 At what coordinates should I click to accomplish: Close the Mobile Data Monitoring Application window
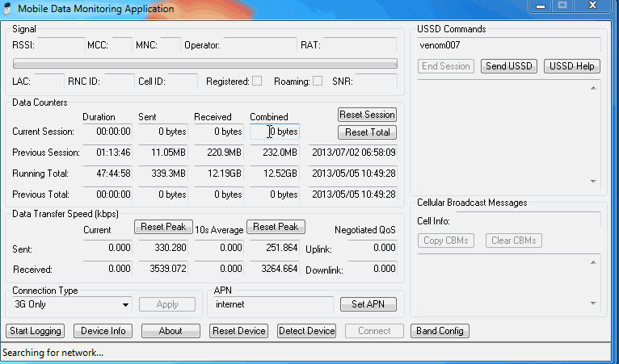coord(592,6)
